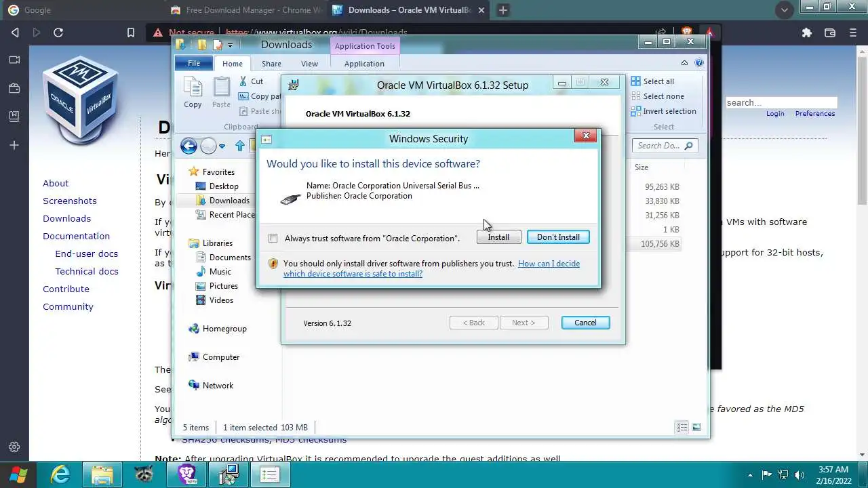Screen dimensions: 868x488
Task: Open End-user docs link
Action: 87,253
